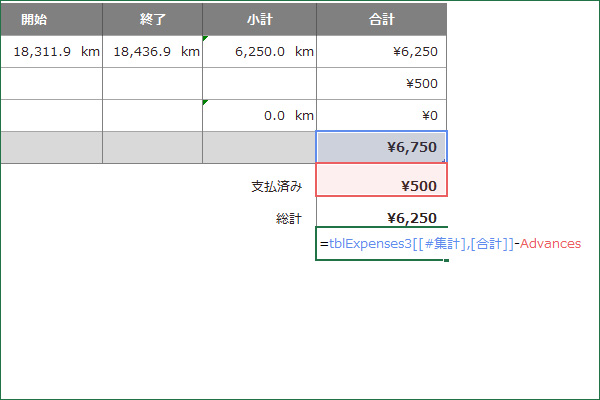Select the ¥500 cell in second table row
The image size is (600, 400).
382,83
